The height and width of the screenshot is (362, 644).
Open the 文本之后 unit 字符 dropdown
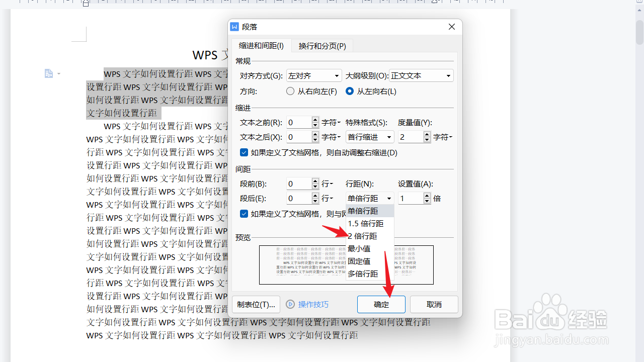(331, 137)
